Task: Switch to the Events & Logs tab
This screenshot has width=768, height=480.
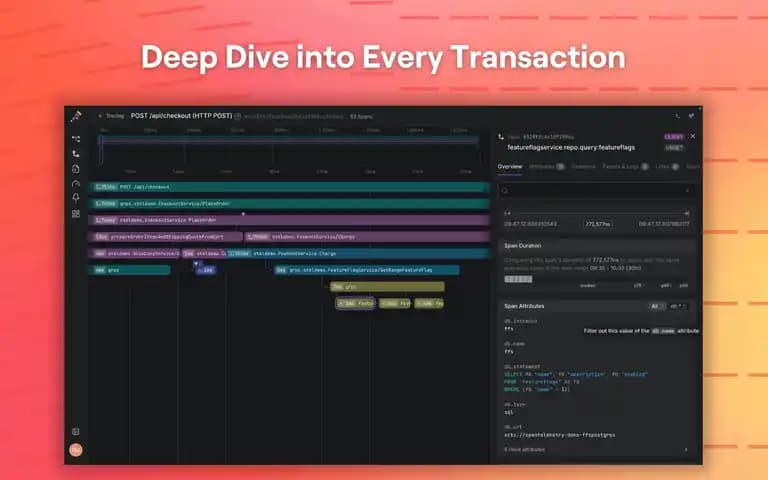Action: tap(625, 167)
